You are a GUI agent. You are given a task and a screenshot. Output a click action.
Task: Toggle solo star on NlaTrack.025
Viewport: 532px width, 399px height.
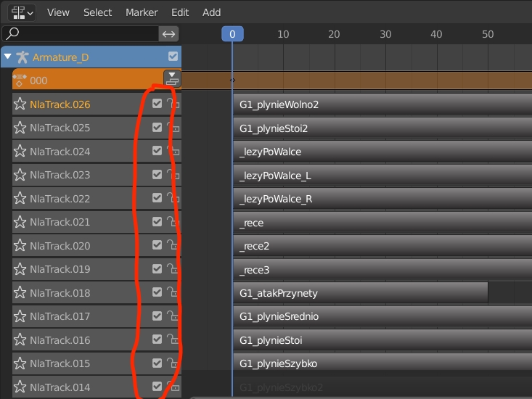pos(20,128)
